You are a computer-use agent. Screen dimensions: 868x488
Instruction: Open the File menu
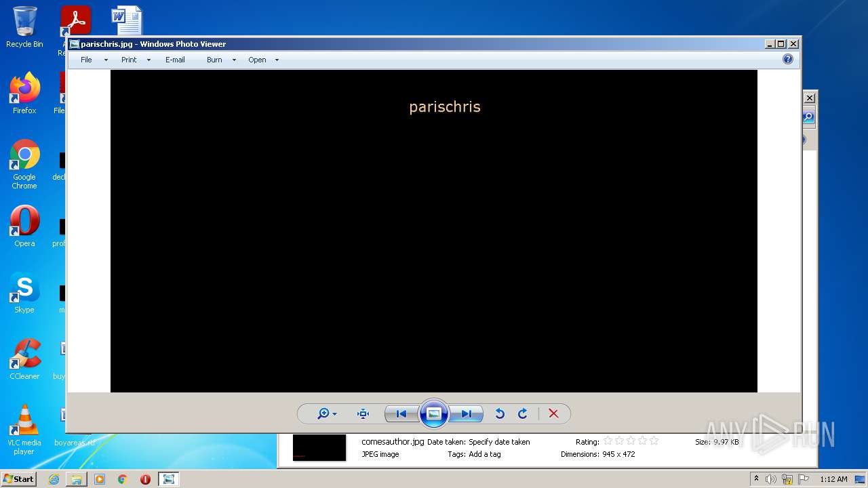coord(86,60)
